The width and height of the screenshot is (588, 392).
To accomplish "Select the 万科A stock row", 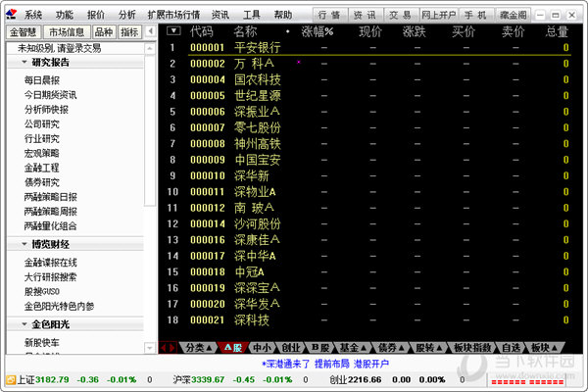I will (367, 64).
